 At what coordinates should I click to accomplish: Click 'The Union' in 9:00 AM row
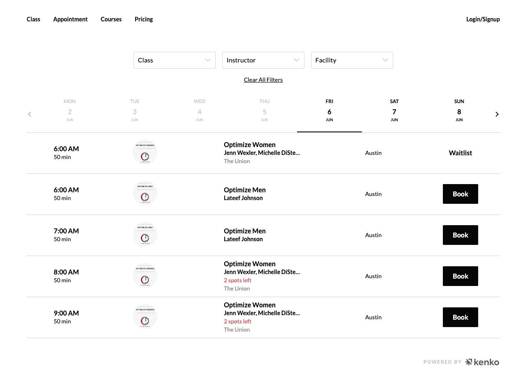click(x=237, y=330)
